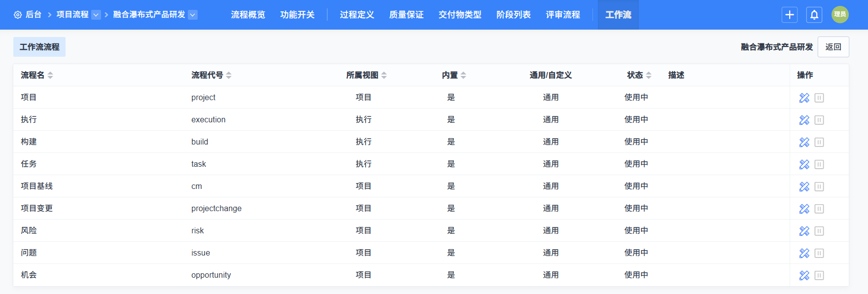Open the 评审流程 tab
The width and height of the screenshot is (868, 294).
563,15
